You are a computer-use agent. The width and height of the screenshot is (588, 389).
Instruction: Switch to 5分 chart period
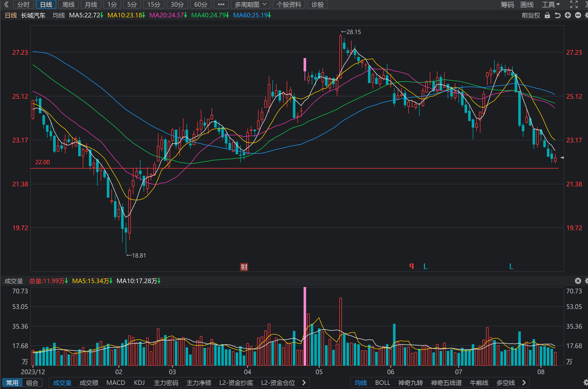(132, 4)
